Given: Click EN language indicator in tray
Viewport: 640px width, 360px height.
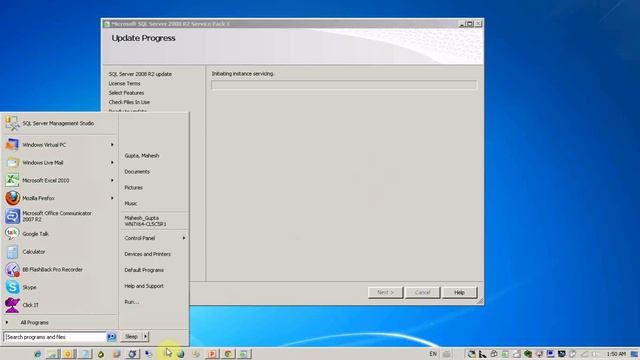Looking at the screenshot, I should [x=433, y=354].
